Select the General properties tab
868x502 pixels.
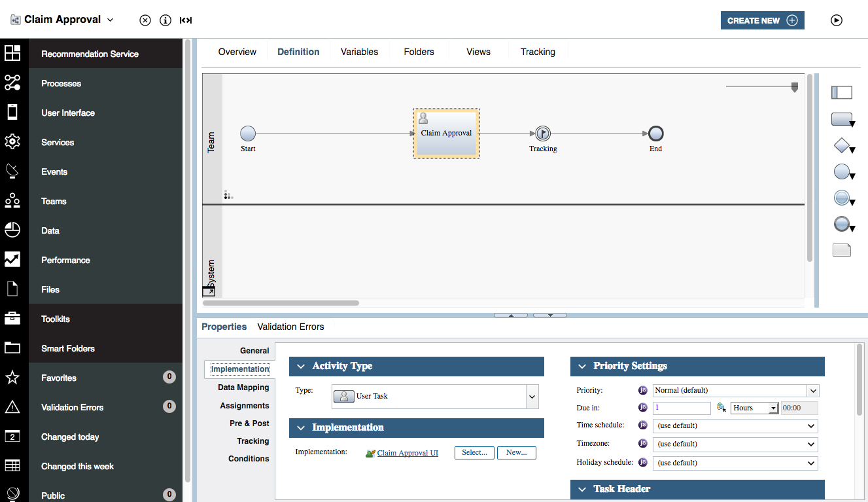click(254, 351)
